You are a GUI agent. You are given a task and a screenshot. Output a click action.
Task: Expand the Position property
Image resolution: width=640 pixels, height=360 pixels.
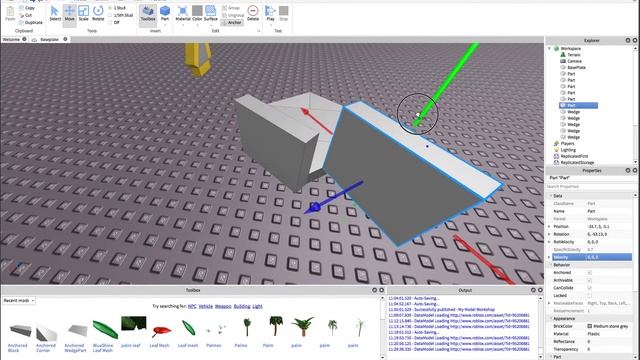549,227
